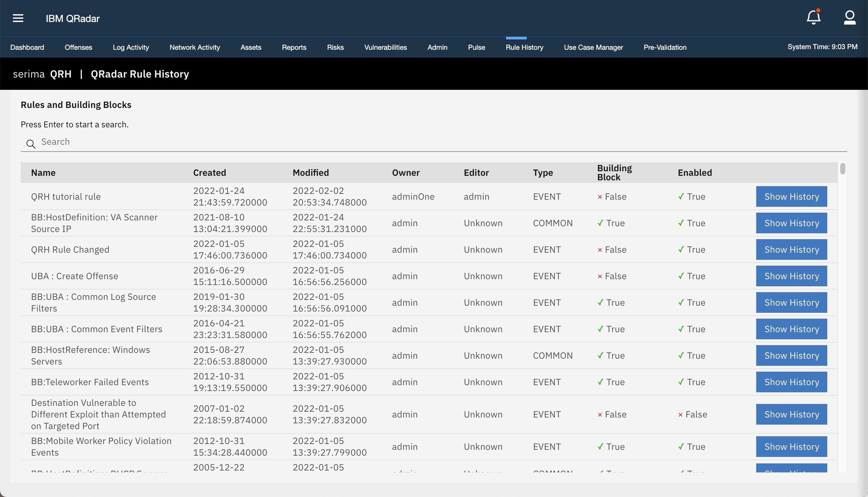This screenshot has height=497, width=868.
Task: Switch to the Log Activity tab
Action: [x=130, y=47]
